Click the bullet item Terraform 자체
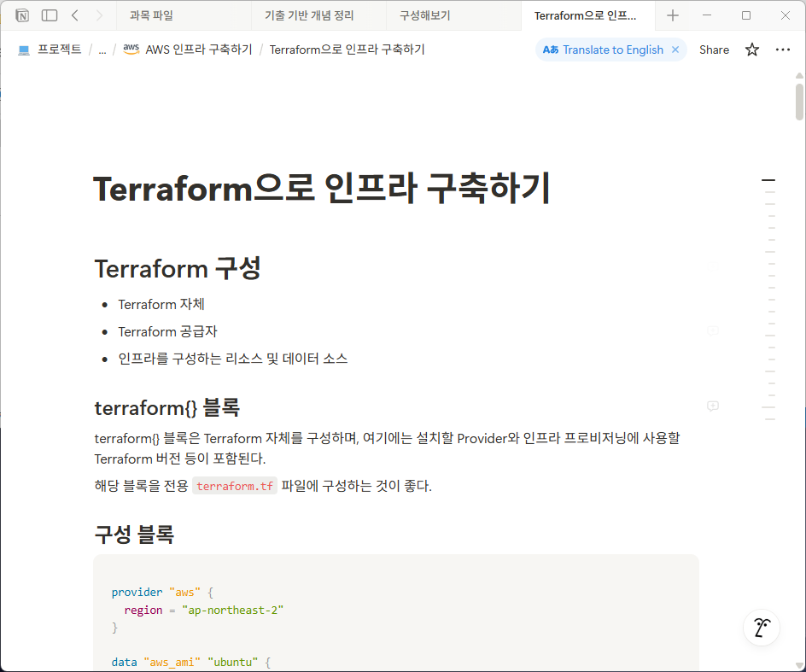This screenshot has height=672, width=806. [161, 304]
